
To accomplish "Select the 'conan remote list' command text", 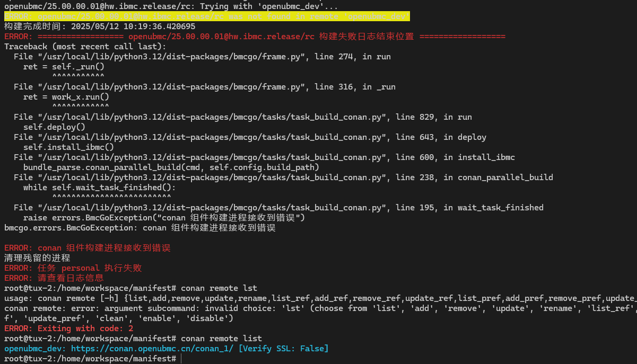I will click(221, 339).
